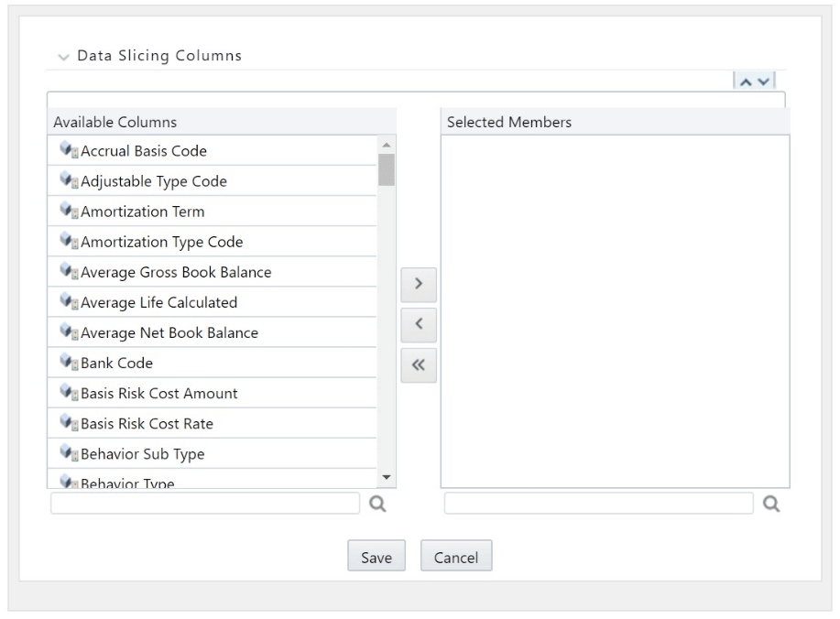The width and height of the screenshot is (840, 619).
Task: Select Average Gross Book Balance column
Action: 176,272
